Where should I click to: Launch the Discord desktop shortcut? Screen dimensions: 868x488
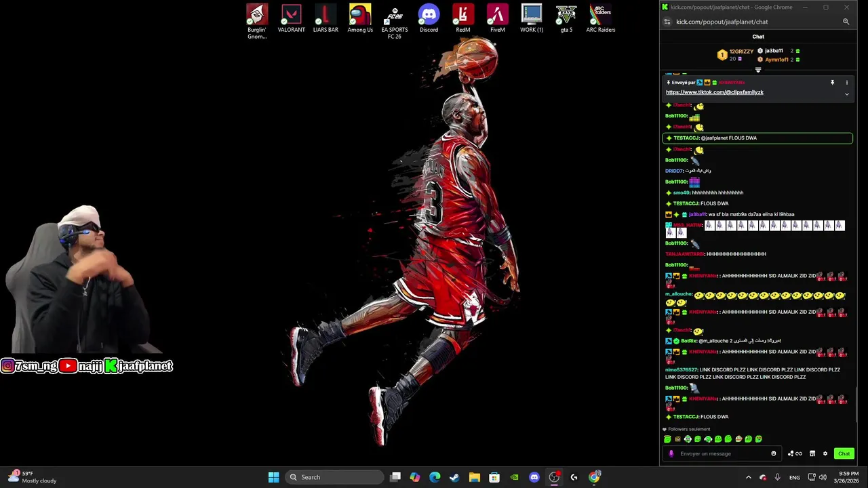tap(429, 18)
